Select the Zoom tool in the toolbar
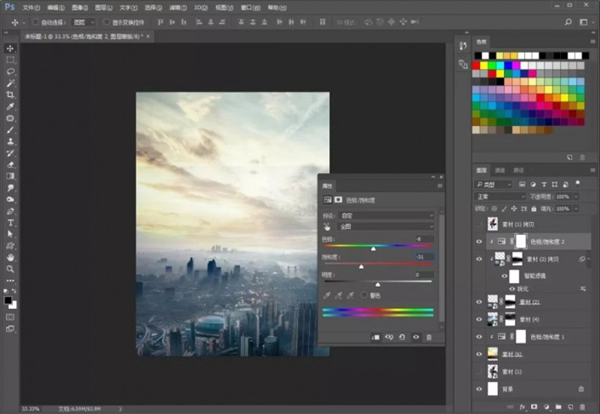The height and width of the screenshot is (414, 600). [10, 269]
